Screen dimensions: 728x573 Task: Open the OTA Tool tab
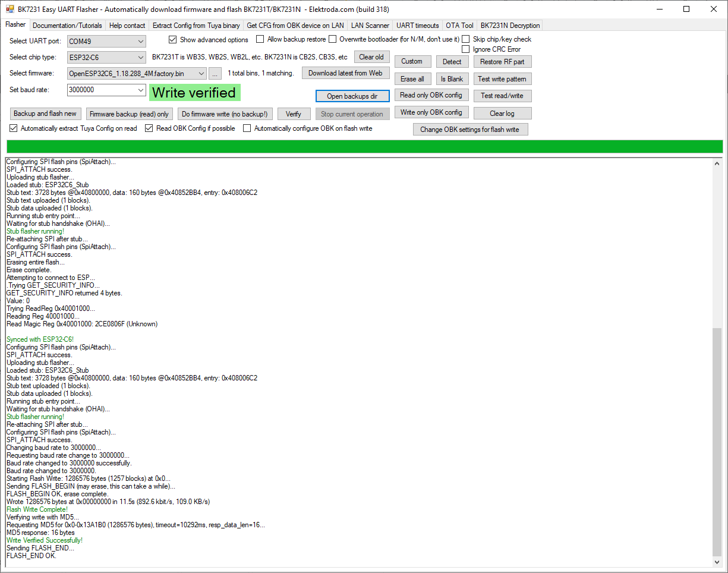pos(460,26)
